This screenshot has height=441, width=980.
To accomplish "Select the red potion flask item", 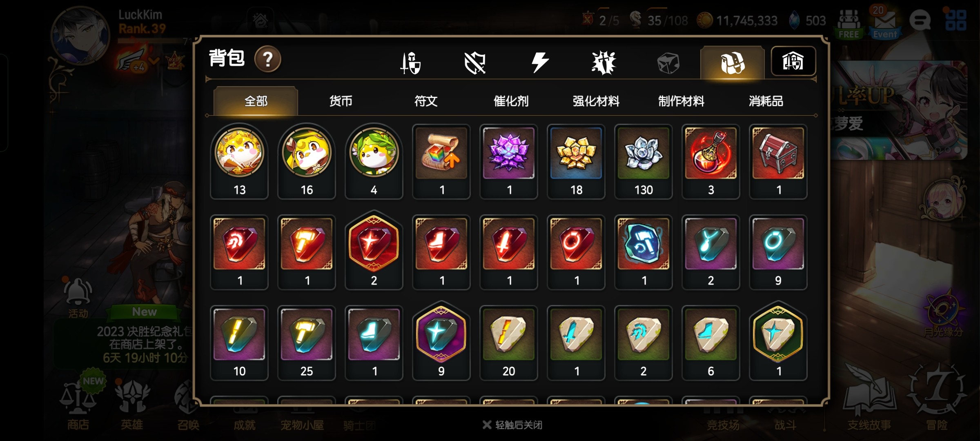I will (x=711, y=162).
